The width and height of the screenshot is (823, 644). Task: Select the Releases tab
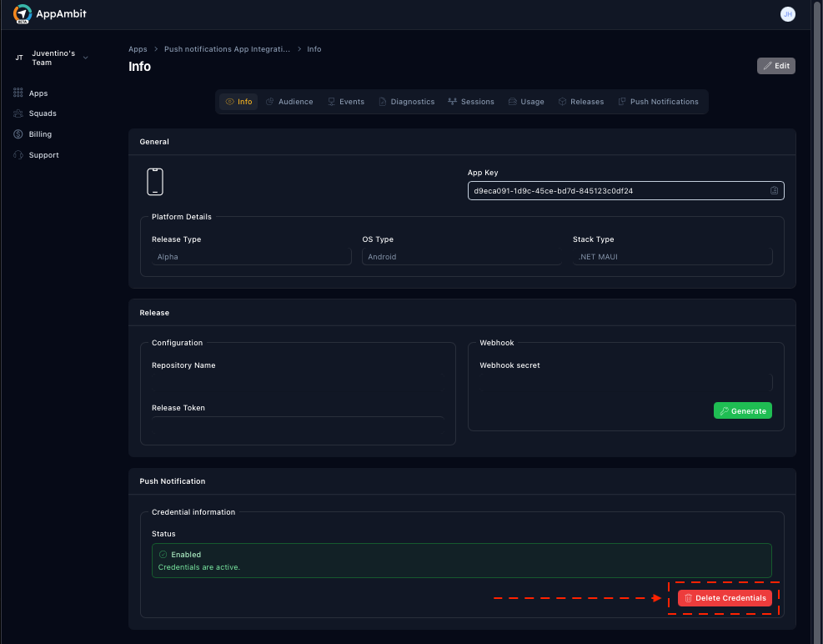pos(580,102)
